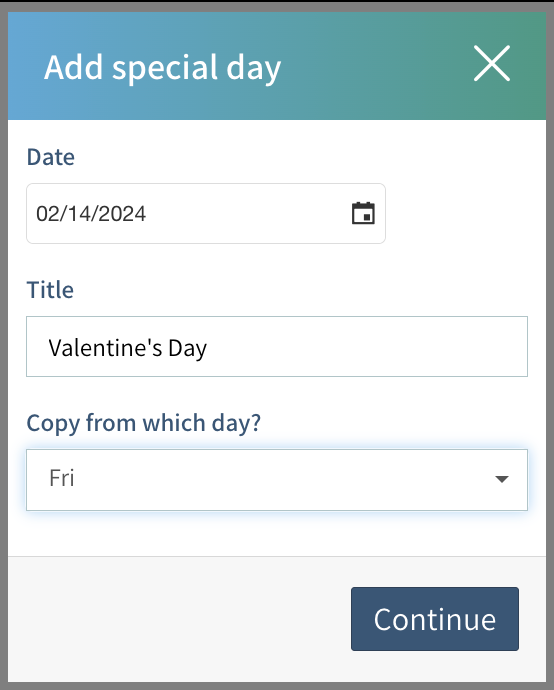Close the Add special day dialog
Viewport: 554px width, 690px height.
tap(492, 63)
